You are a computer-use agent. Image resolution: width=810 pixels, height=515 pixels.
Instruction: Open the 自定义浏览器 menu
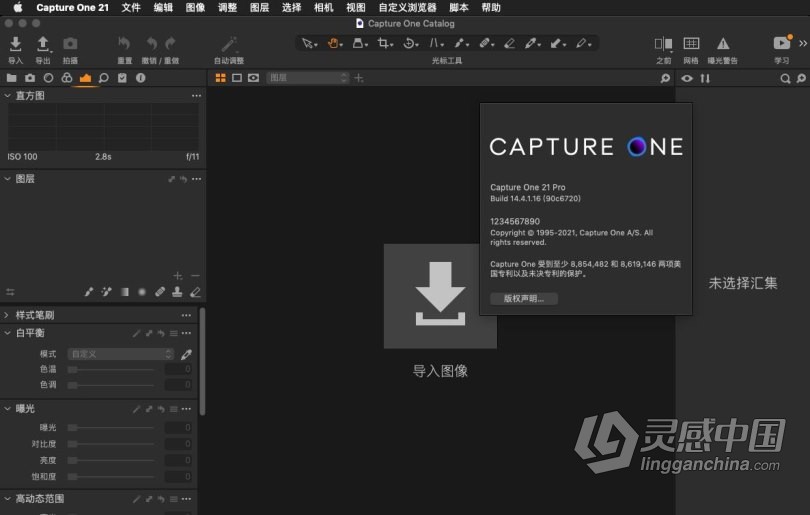[x=407, y=7]
